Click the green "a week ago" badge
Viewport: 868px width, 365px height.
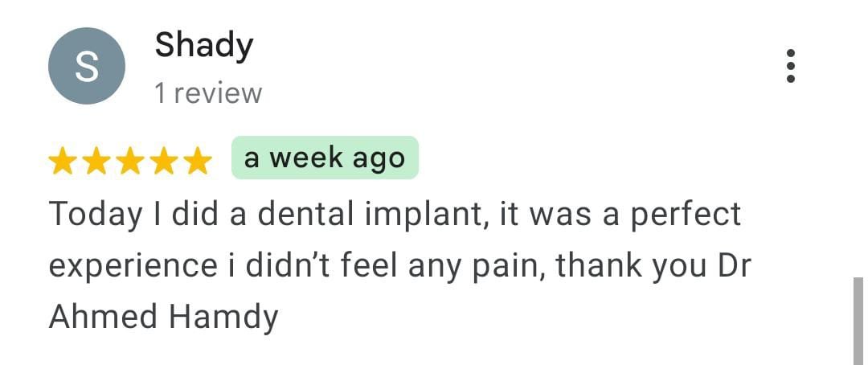325,158
